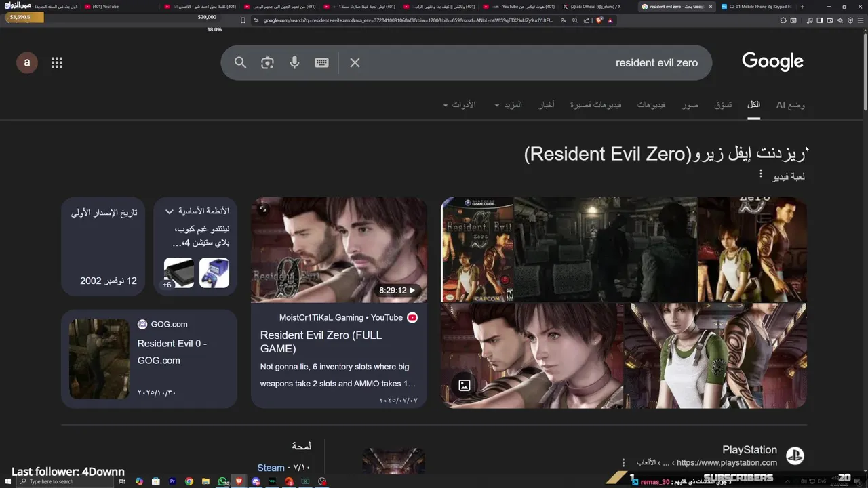Click the GameCube console thumbnail

point(214,273)
